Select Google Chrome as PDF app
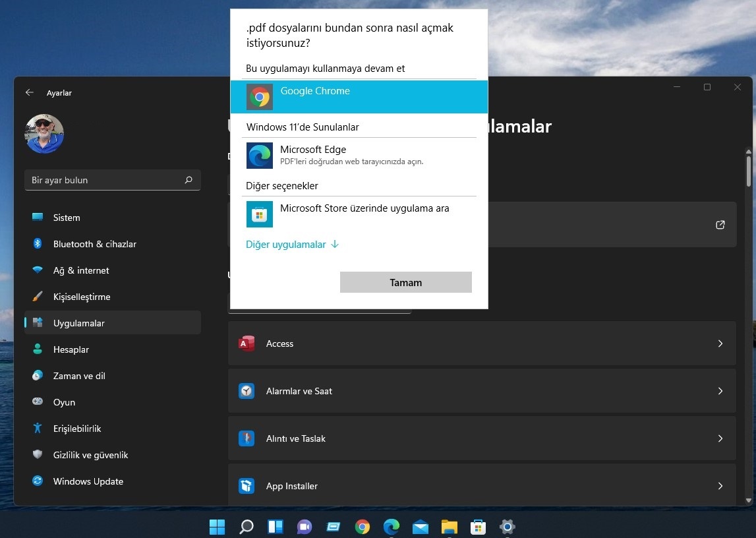Image resolution: width=756 pixels, height=538 pixels. tap(359, 97)
